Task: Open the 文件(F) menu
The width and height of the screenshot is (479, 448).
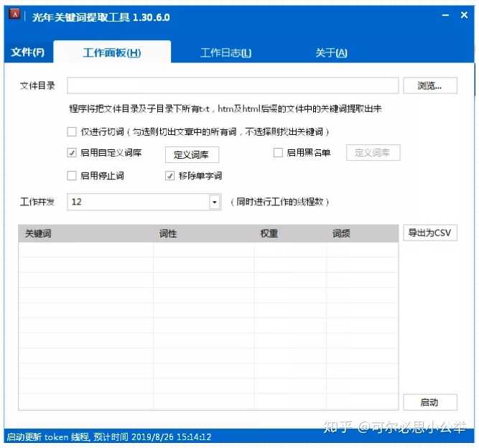Action: pos(28,52)
